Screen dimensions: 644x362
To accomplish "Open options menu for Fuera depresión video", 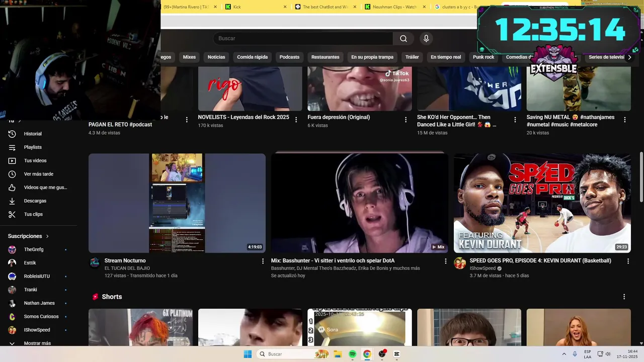I will tap(406, 120).
